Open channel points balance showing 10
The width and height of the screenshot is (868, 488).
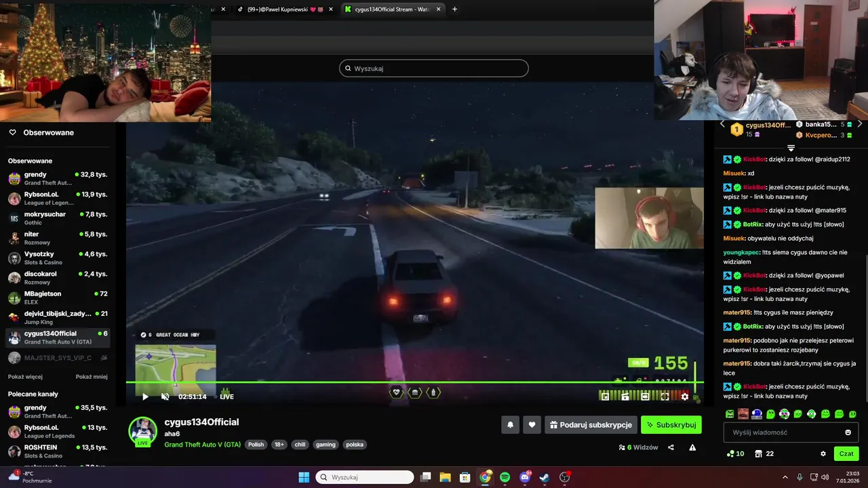735,453
